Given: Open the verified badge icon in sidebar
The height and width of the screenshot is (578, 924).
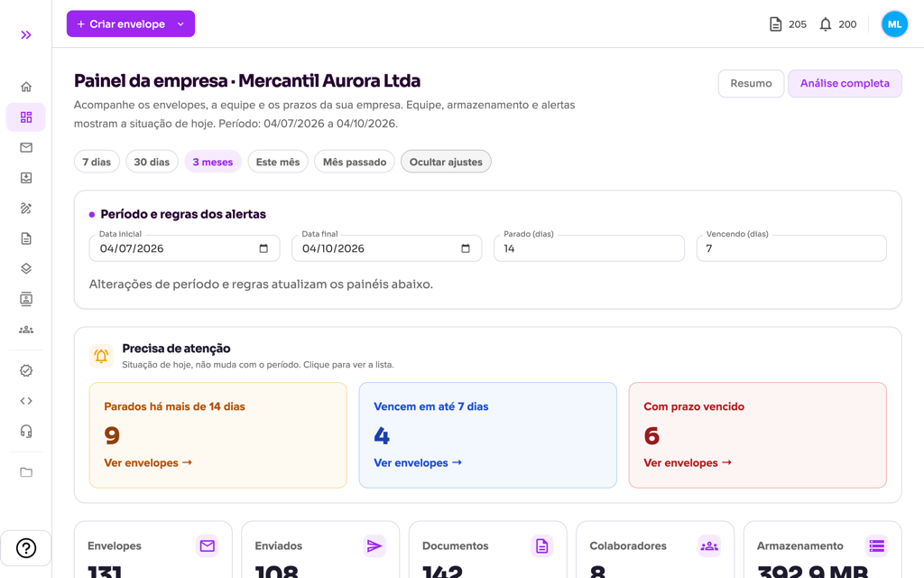Looking at the screenshot, I should (26, 370).
